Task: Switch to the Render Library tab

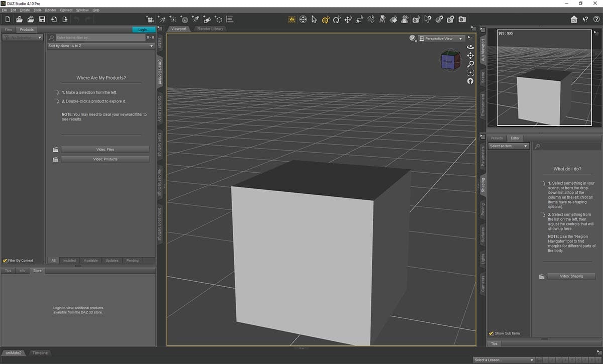Action: click(x=210, y=29)
